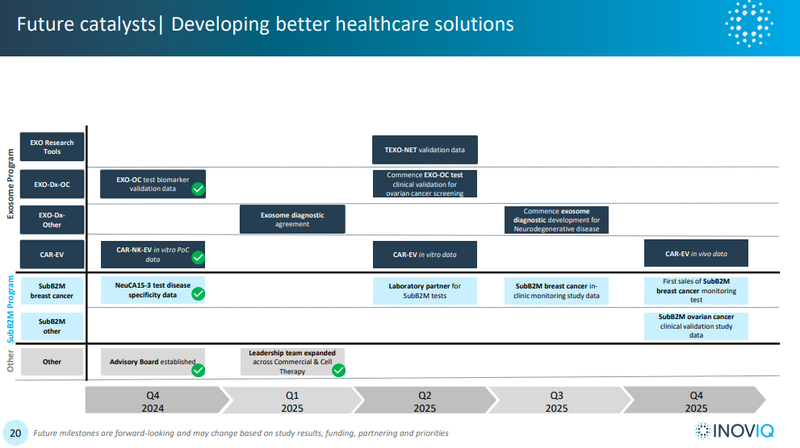Click the CAR-EV in vivo data box

coord(696,253)
